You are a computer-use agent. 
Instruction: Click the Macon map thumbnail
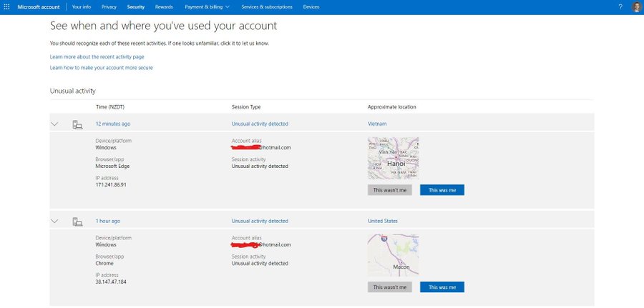[393, 255]
